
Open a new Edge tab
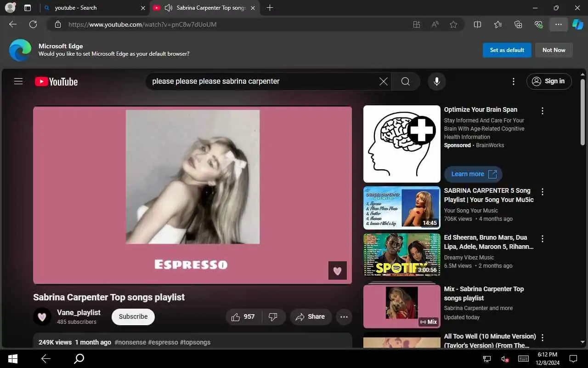[270, 8]
